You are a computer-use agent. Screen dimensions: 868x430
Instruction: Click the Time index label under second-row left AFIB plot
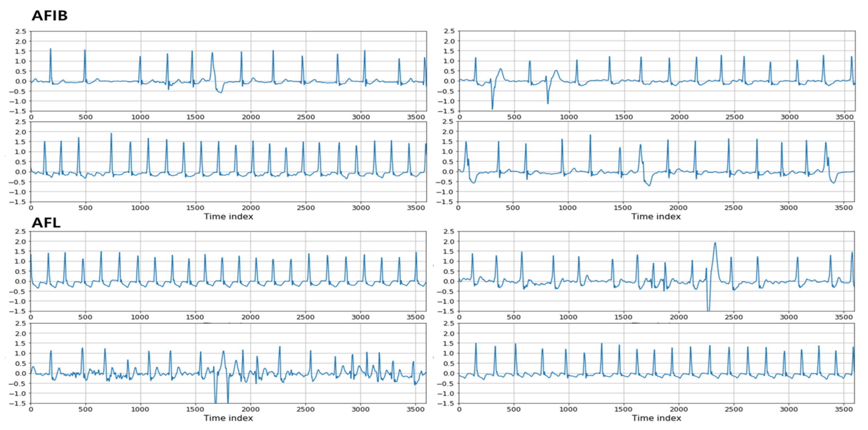[x=228, y=216]
